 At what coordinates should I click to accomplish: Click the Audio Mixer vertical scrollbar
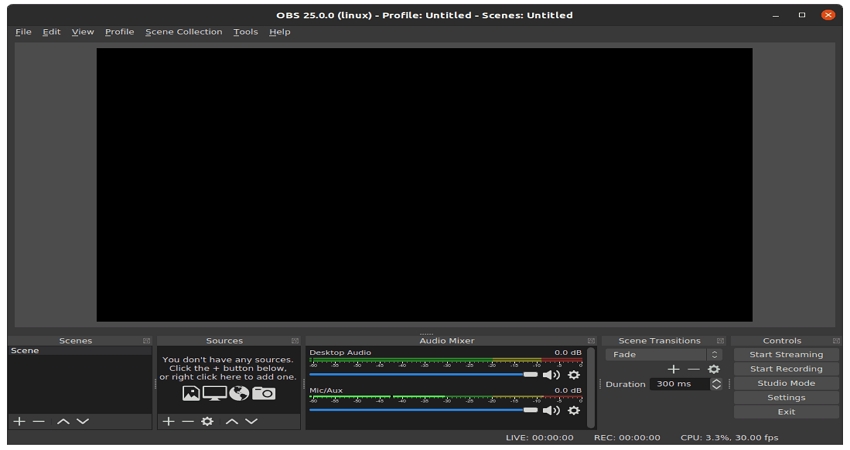pyautogui.click(x=590, y=388)
